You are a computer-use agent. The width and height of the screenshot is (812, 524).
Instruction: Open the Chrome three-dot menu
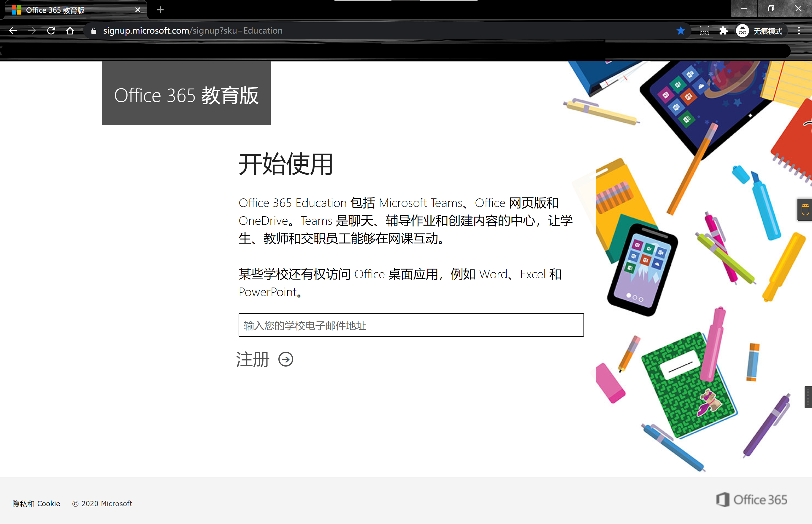[799, 31]
